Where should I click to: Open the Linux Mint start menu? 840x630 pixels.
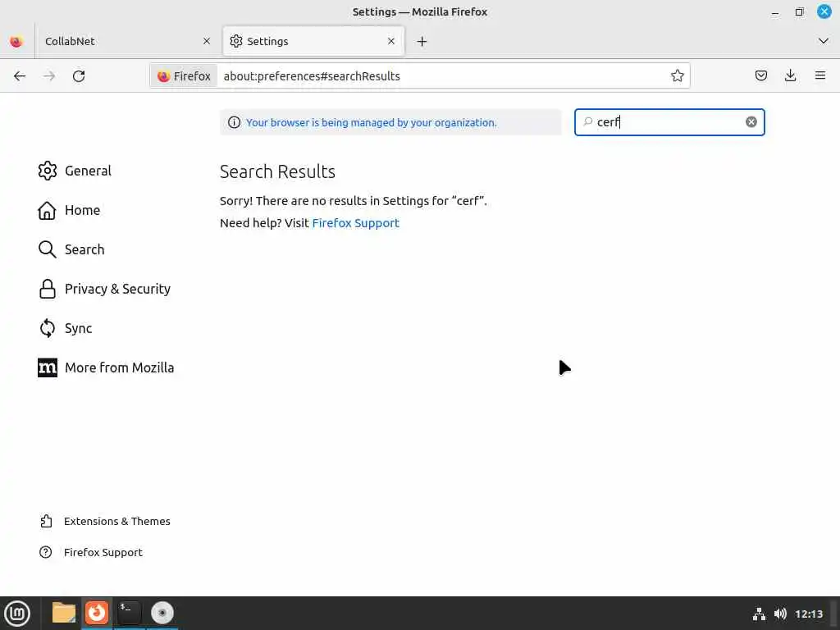(x=17, y=614)
